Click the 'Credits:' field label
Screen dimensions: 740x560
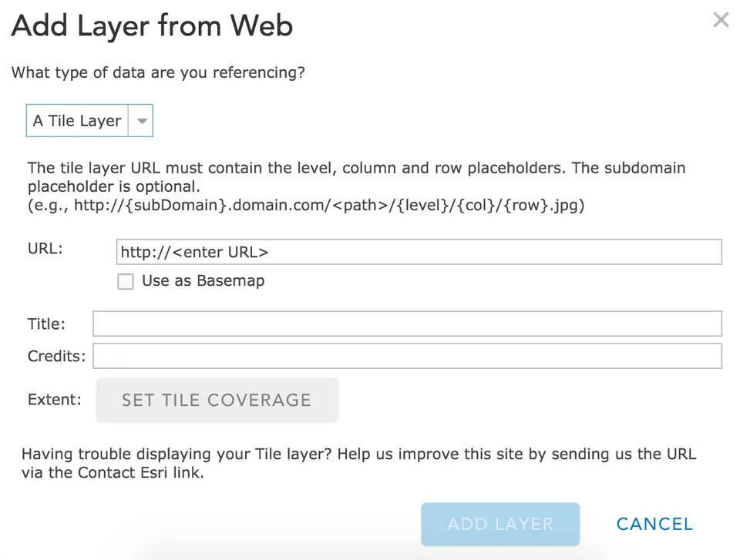click(57, 356)
